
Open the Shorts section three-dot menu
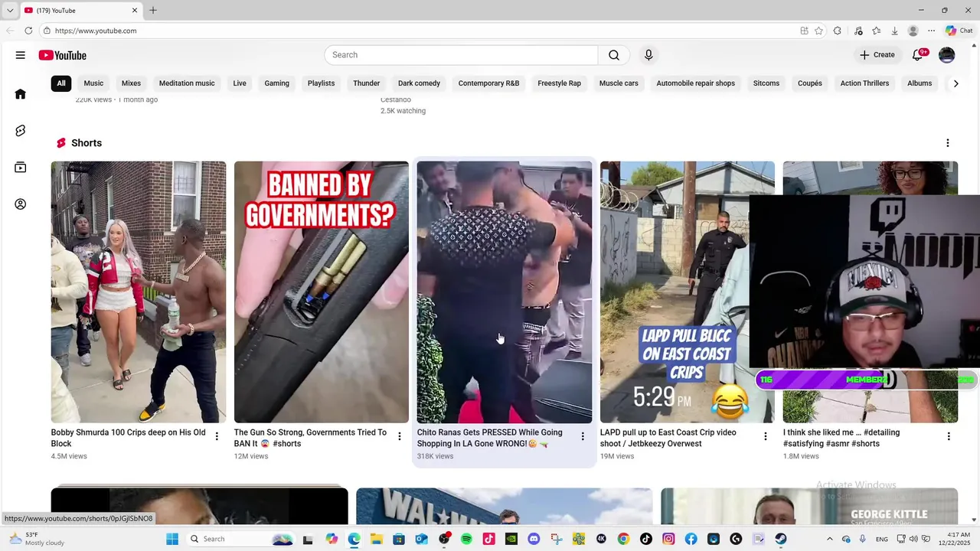(948, 143)
